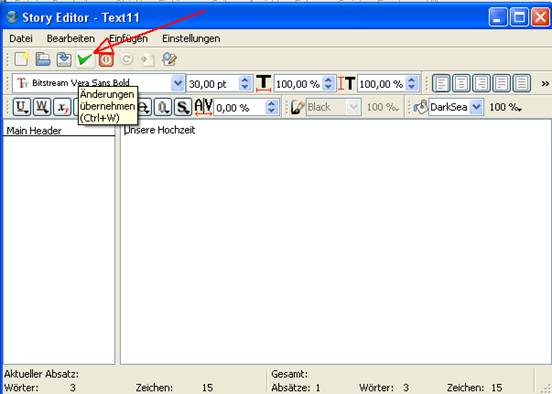Click the tracking 0,00 % stepper arrows
The height and width of the screenshot is (394, 552).
tap(271, 107)
